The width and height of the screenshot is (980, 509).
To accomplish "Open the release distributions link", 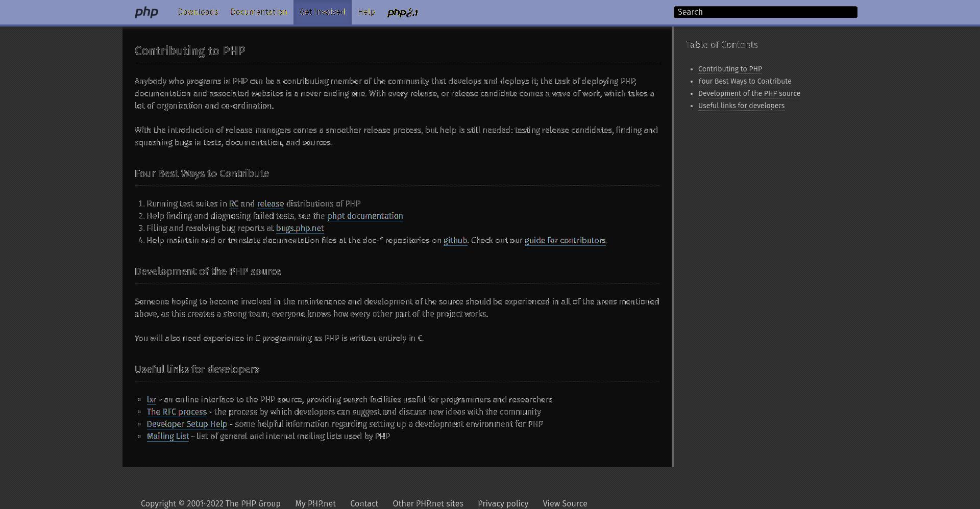I will coord(271,203).
